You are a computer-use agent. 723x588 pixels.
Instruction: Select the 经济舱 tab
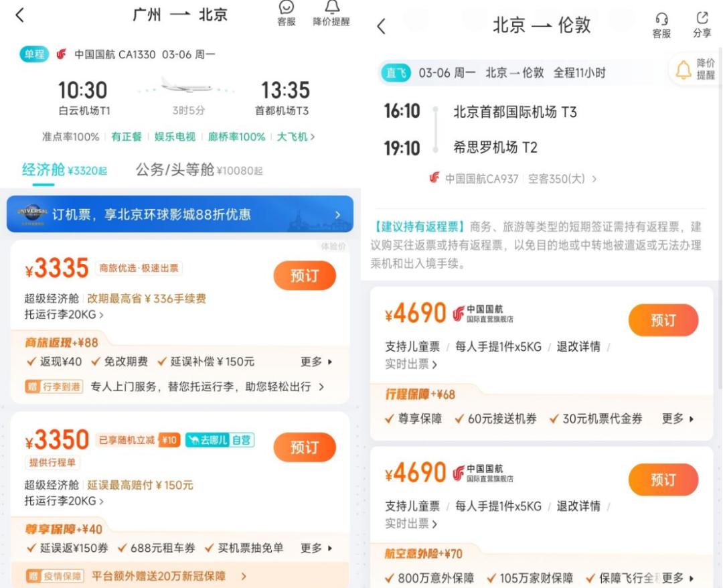[x=64, y=170]
